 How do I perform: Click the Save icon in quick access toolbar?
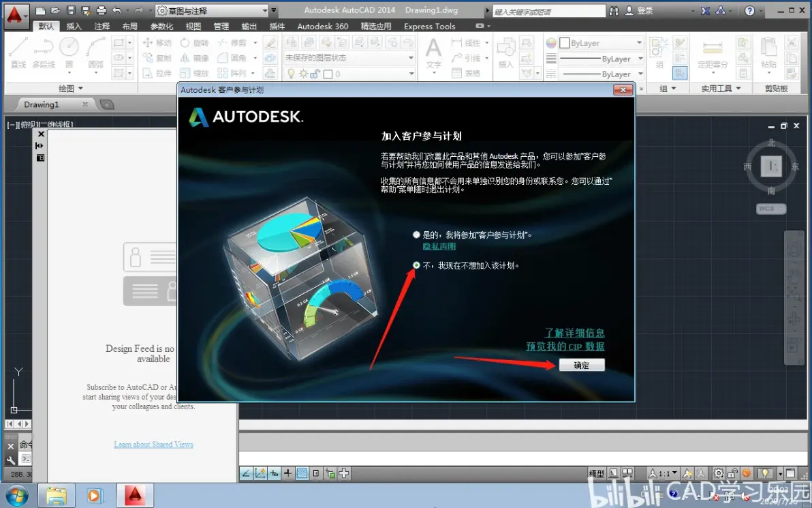[71, 10]
